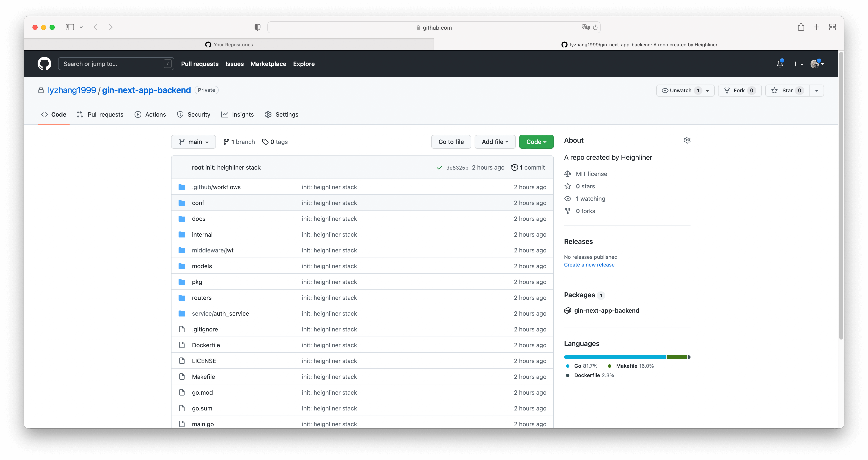Open the Add file dropdown
This screenshot has width=868, height=460.
coord(495,142)
